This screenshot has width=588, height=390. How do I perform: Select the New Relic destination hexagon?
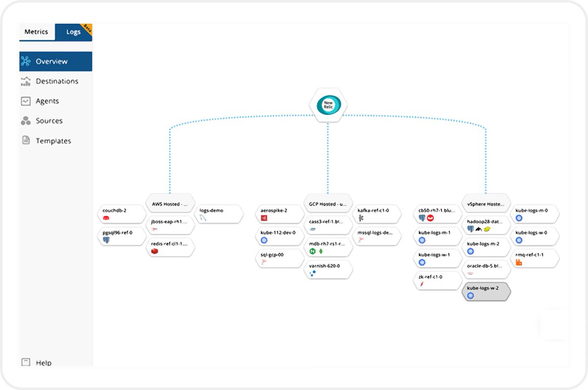pos(328,105)
